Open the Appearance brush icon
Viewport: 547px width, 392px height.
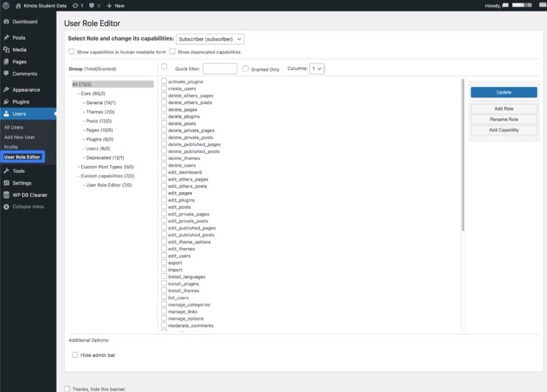7,90
